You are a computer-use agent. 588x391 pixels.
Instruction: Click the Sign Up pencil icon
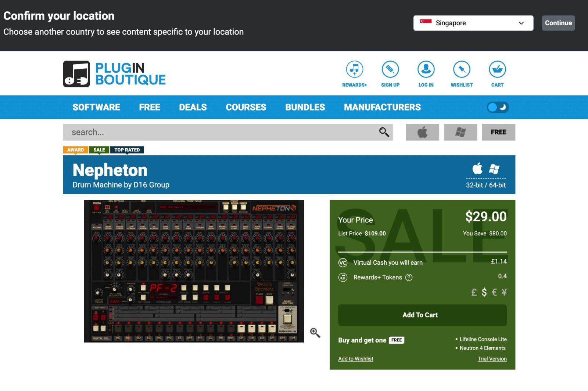(x=390, y=69)
